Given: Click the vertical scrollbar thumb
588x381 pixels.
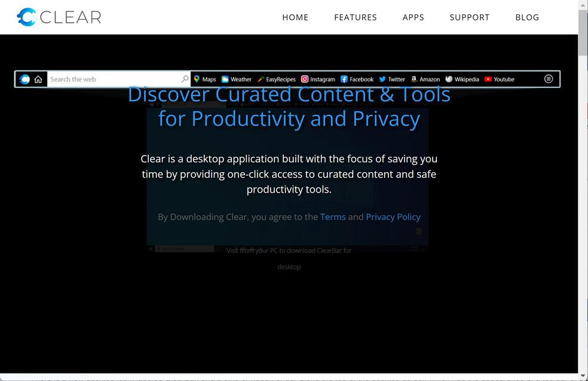Looking at the screenshot, I should [x=583, y=33].
